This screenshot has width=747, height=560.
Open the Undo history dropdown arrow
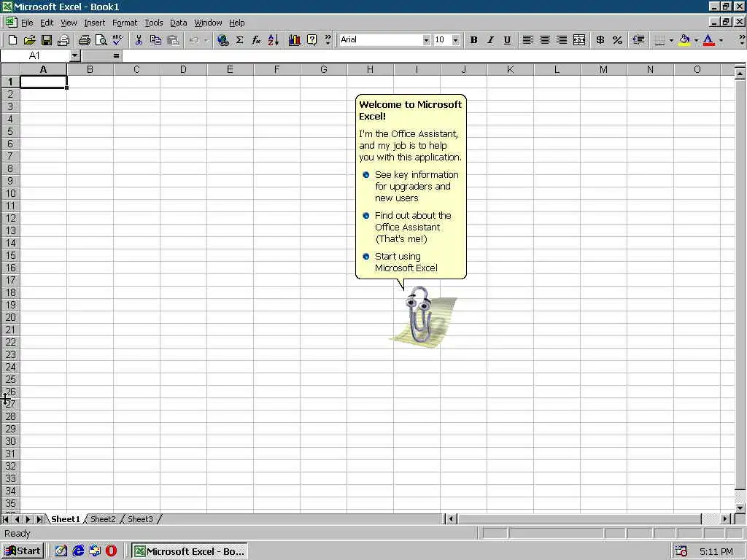point(206,40)
